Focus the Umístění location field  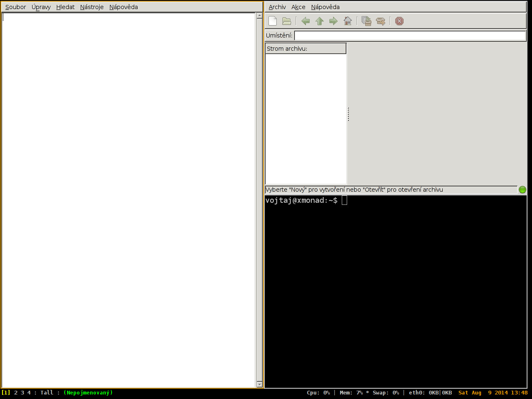410,36
